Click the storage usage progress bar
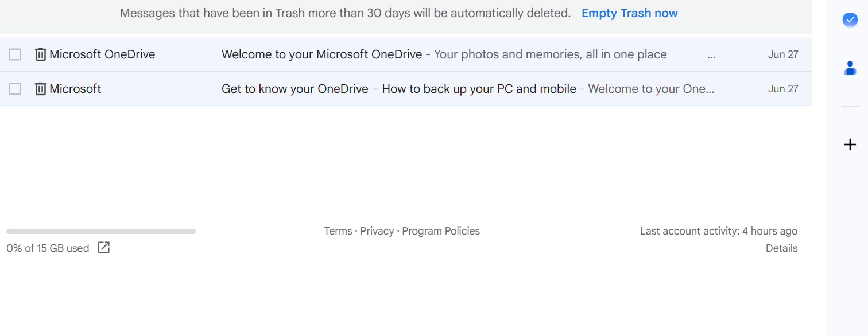The height and width of the screenshot is (336, 868). pos(101,232)
